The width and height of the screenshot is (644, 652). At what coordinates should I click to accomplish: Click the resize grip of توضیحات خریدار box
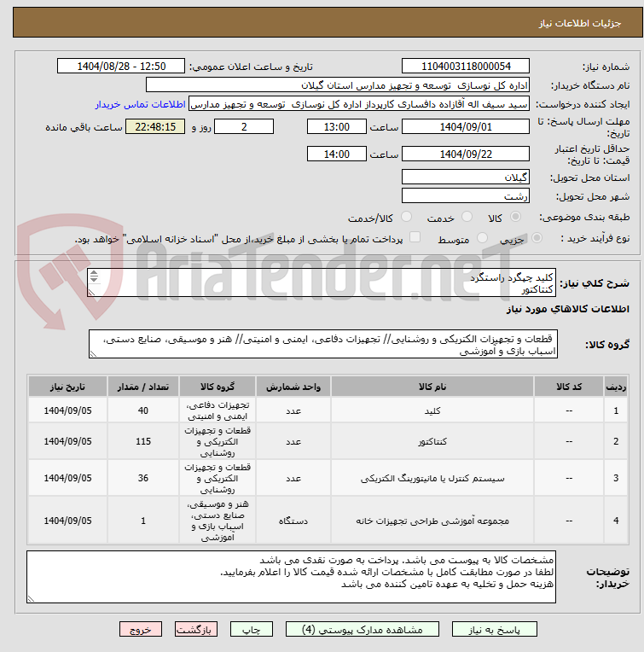click(31, 599)
